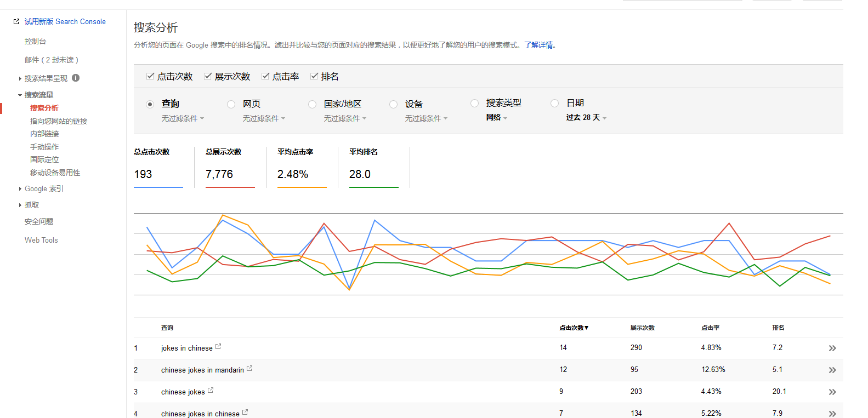Open the 查询 filter dropdown

(x=183, y=118)
